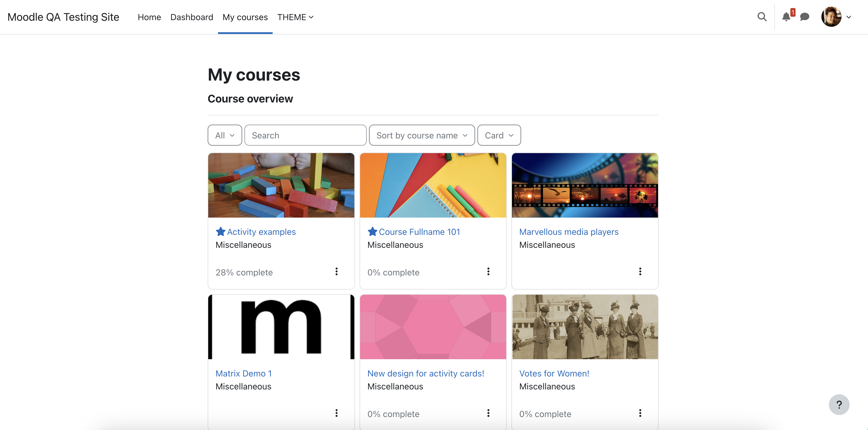Open the Card view dropdown
The height and width of the screenshot is (430, 868).
tap(499, 135)
